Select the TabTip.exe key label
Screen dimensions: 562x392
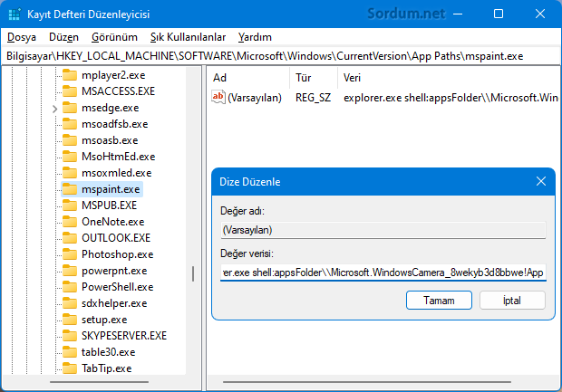tap(106, 368)
